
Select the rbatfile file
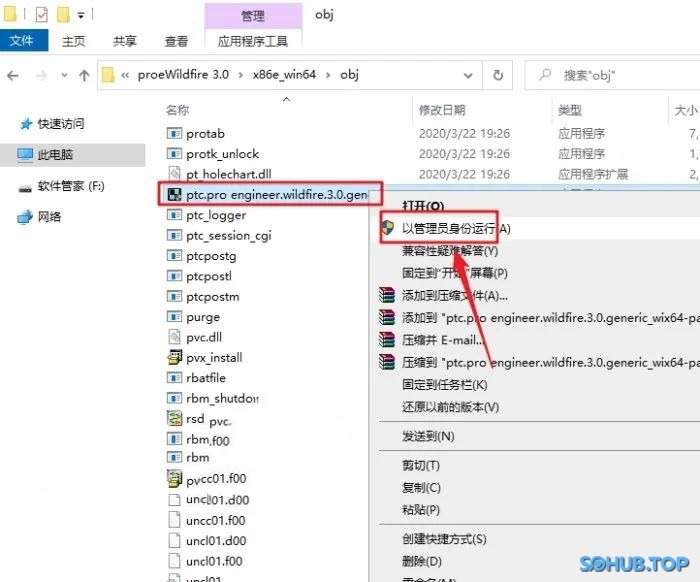206,378
